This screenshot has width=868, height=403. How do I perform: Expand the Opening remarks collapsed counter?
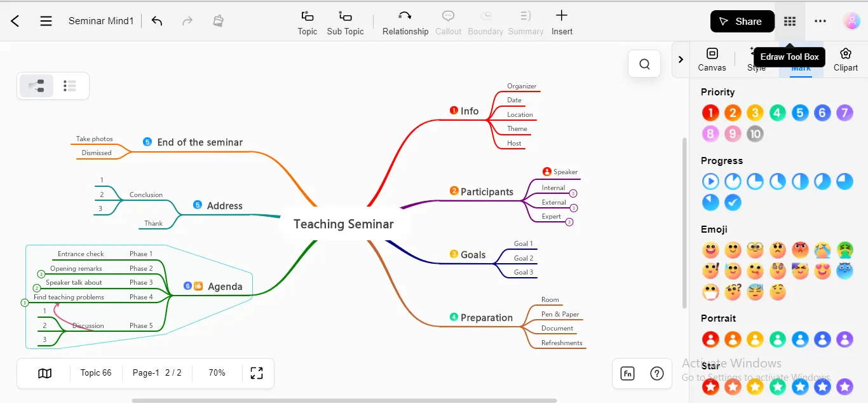click(41, 274)
